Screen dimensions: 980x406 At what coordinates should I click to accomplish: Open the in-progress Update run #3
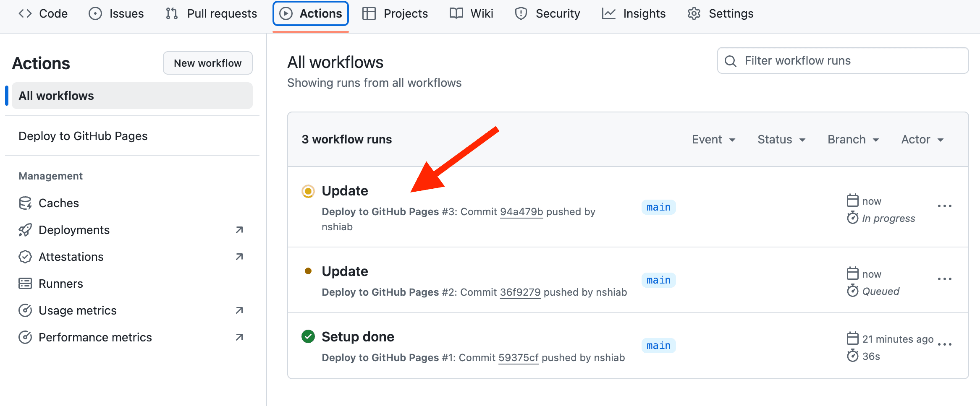click(x=345, y=191)
